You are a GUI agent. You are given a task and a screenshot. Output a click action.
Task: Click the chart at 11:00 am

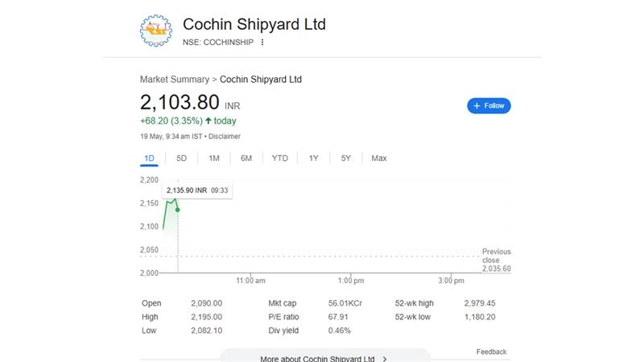(250, 241)
